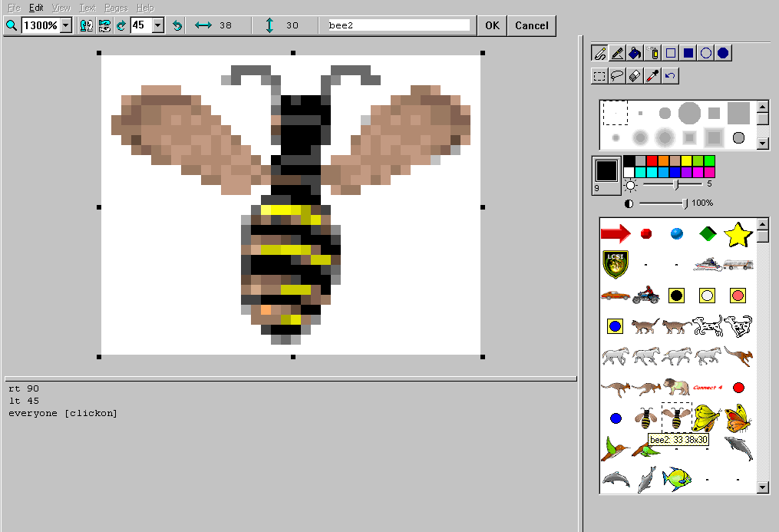Select the filled rectangle shape tool
This screenshot has height=532, width=779.
click(x=688, y=53)
